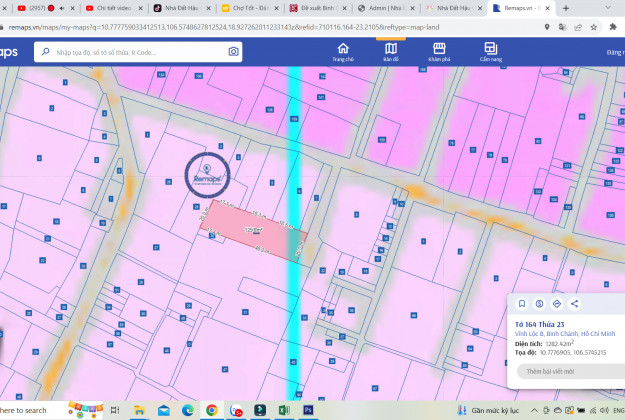
Task: Open the Khám phá section
Action: [440, 51]
